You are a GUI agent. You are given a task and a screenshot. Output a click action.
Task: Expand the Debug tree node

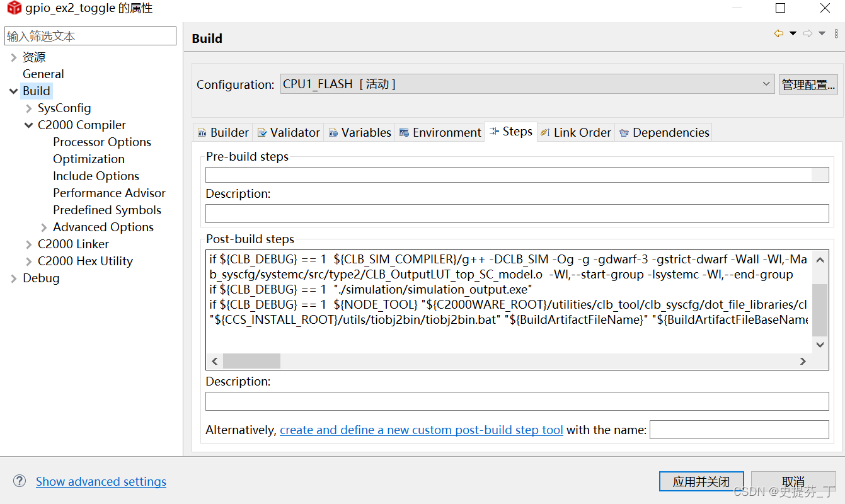[x=13, y=278]
